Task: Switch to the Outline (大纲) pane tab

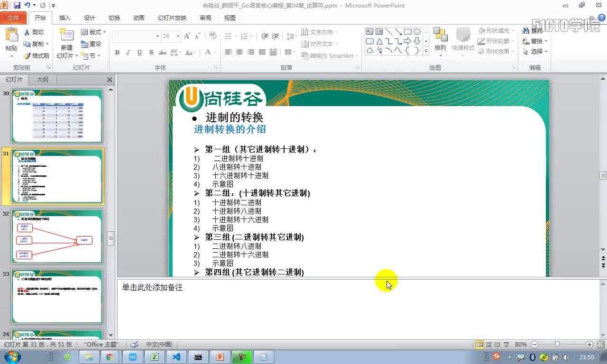Action: [42, 80]
